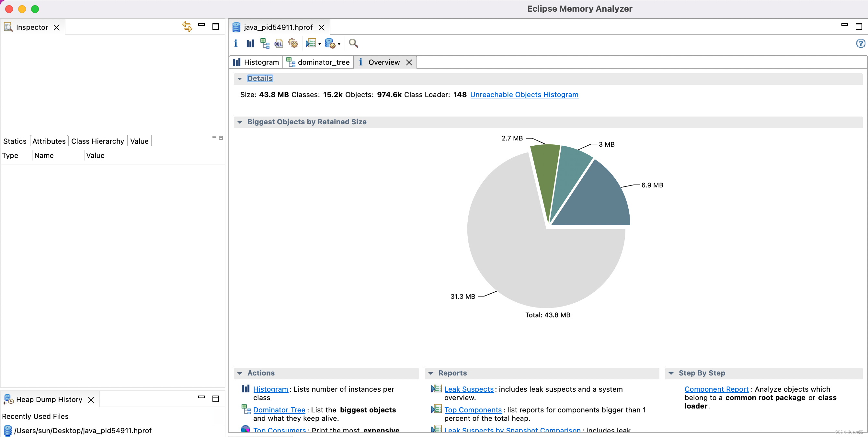The width and height of the screenshot is (868, 437).
Task: Click the OQL query icon
Action: pos(278,43)
